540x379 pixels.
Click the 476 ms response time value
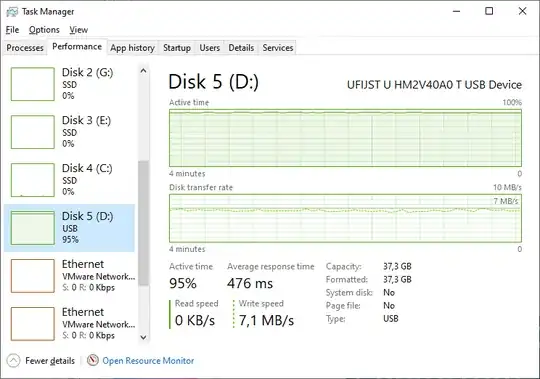250,284
